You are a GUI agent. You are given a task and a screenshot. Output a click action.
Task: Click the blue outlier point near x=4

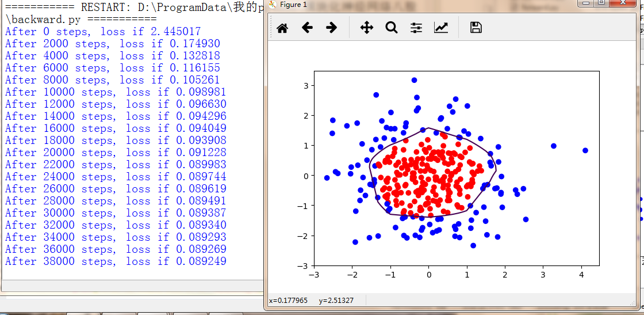coord(585,150)
